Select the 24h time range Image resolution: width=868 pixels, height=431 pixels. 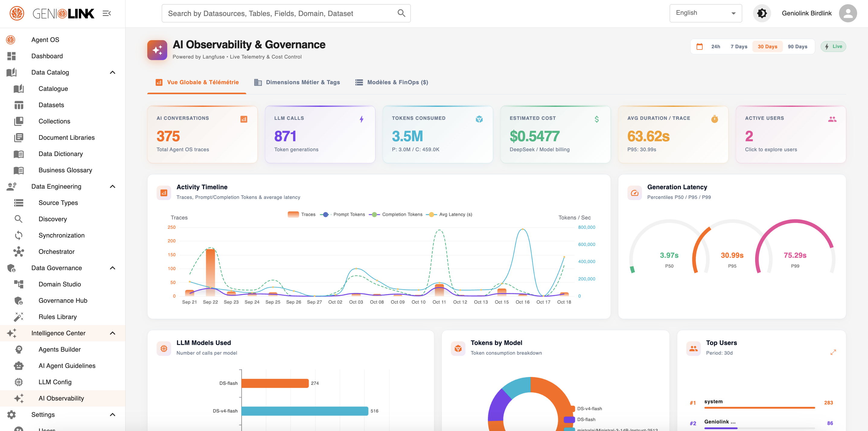pyautogui.click(x=716, y=46)
